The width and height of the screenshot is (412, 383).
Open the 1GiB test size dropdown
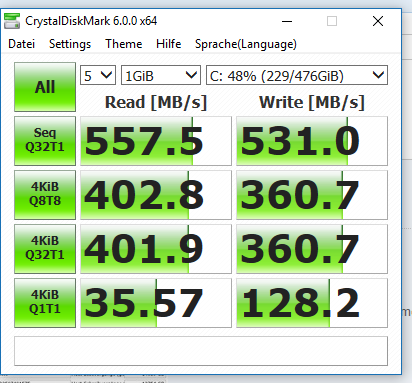pyautogui.click(x=161, y=75)
